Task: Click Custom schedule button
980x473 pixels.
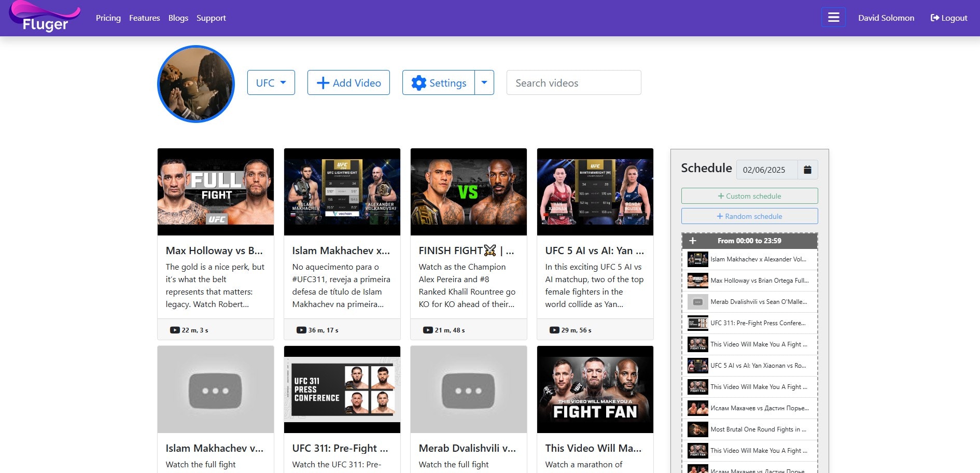Action: 750,196
